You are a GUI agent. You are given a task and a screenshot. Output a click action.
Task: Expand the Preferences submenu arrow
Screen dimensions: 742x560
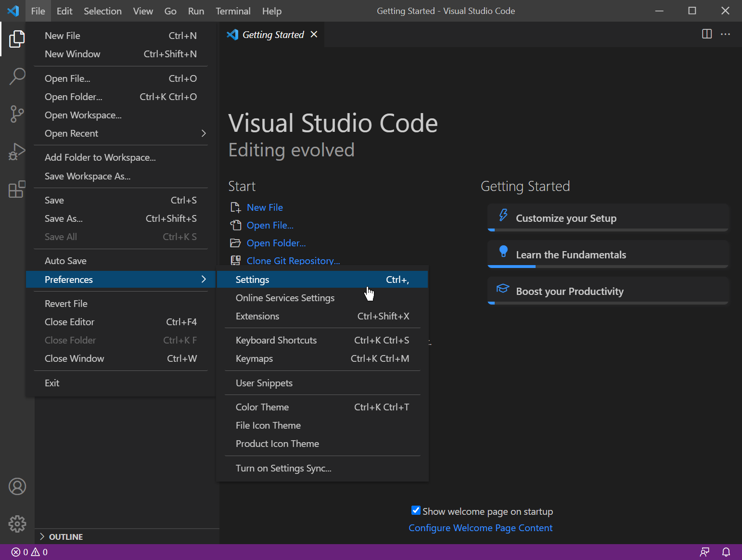pos(204,279)
